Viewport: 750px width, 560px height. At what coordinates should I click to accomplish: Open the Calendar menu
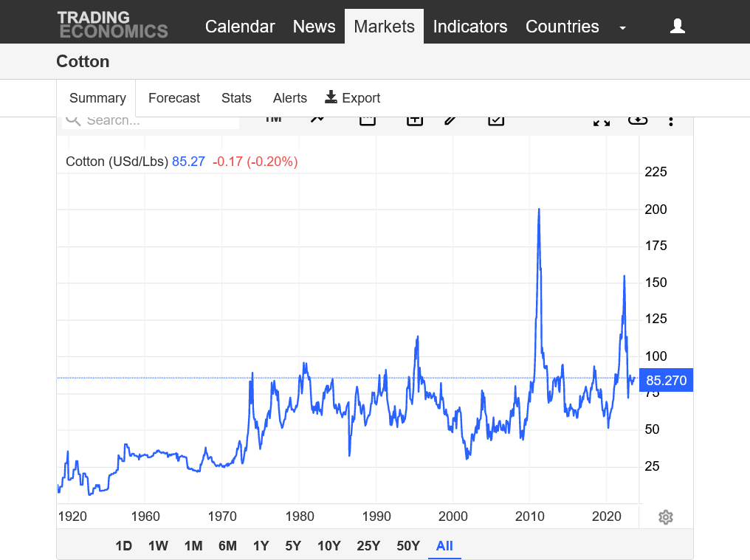(x=240, y=27)
